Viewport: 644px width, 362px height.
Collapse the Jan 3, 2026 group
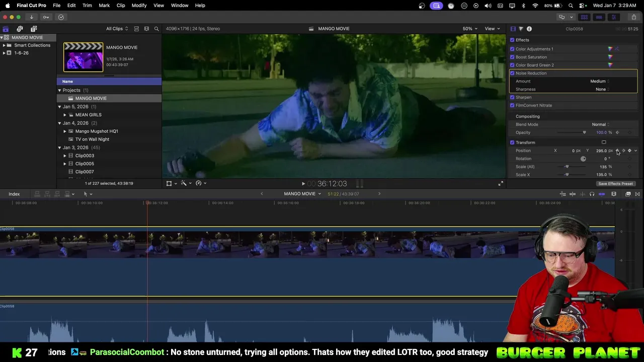coord(59,147)
